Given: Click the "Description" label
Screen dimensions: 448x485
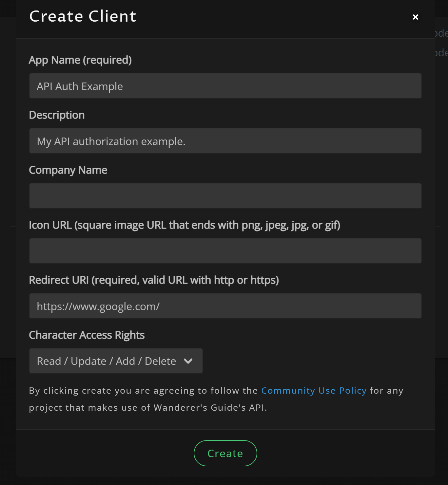Looking at the screenshot, I should point(57,115).
